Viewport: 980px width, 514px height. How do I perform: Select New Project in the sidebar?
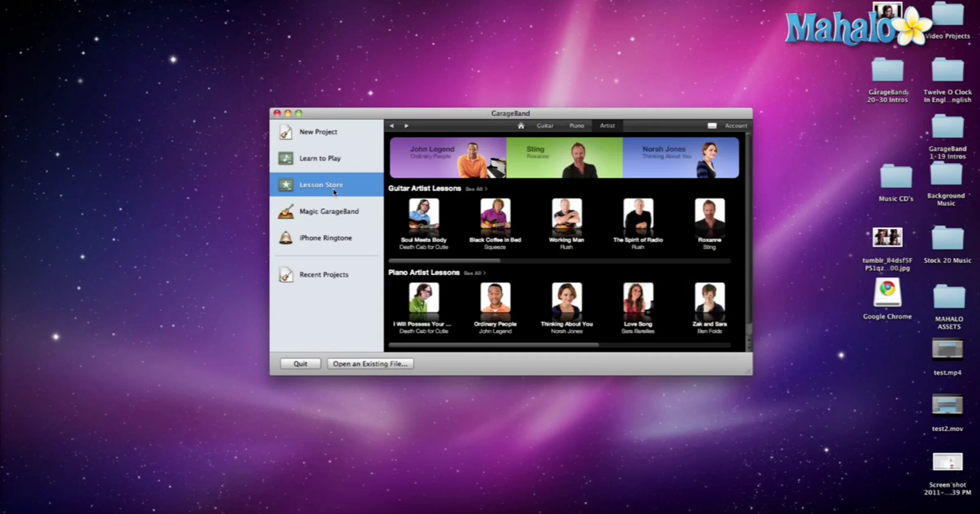click(327, 132)
